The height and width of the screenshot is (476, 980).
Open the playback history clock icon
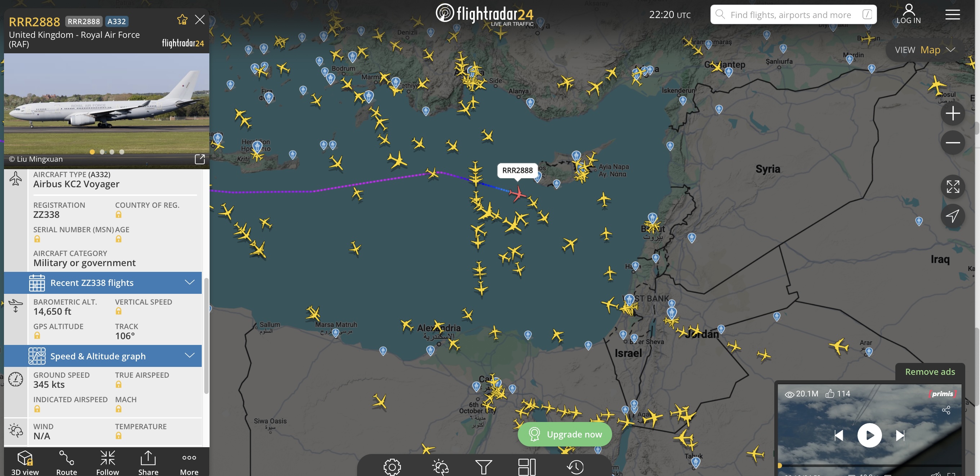(x=575, y=467)
